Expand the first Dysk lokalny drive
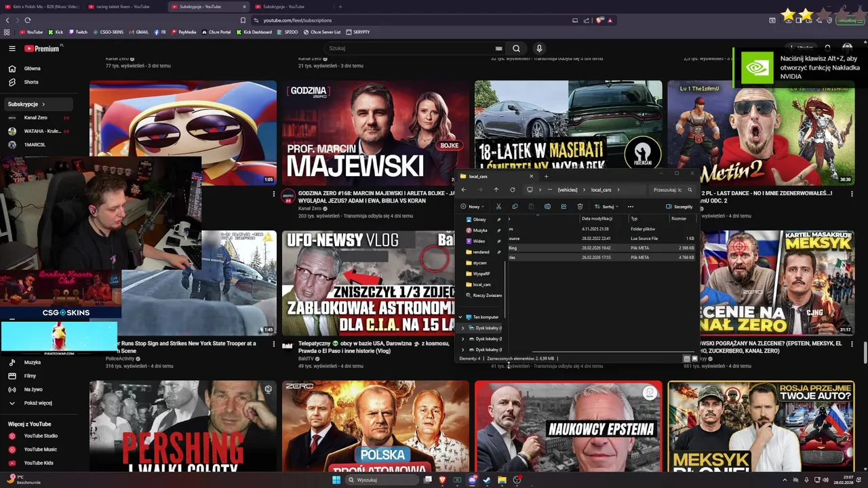This screenshot has height=488, width=868. coord(462,328)
